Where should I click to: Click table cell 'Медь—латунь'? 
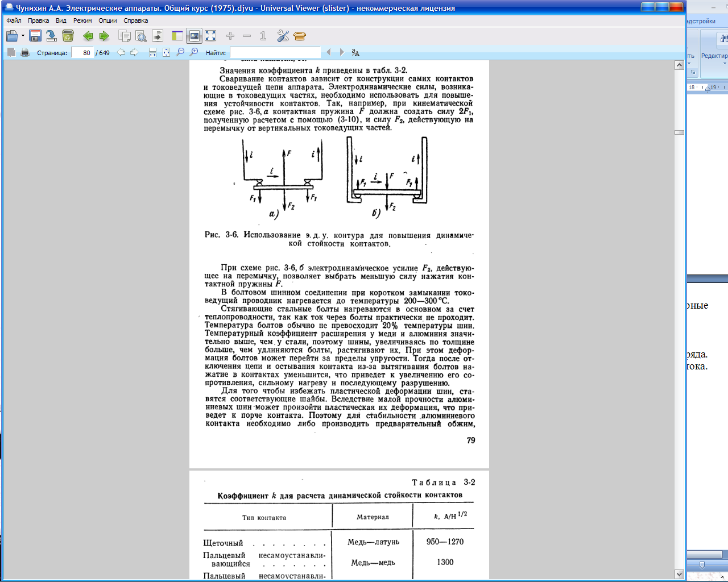pyautogui.click(x=374, y=542)
